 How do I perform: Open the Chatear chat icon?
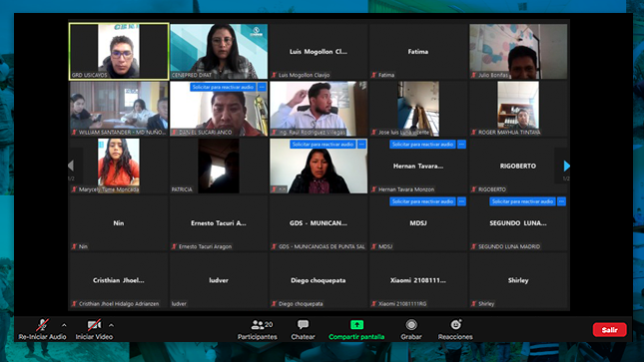(x=304, y=325)
